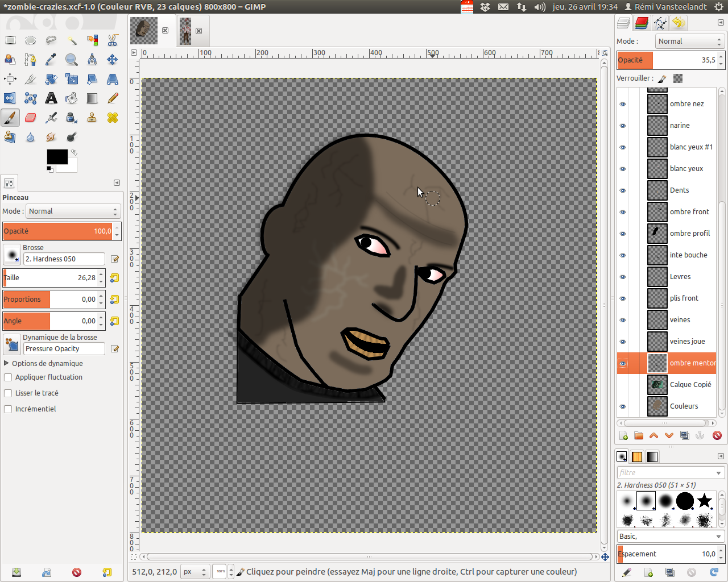Viewport: 728px width, 582px height.
Task: Select the Eraser tool
Action: coord(31,118)
